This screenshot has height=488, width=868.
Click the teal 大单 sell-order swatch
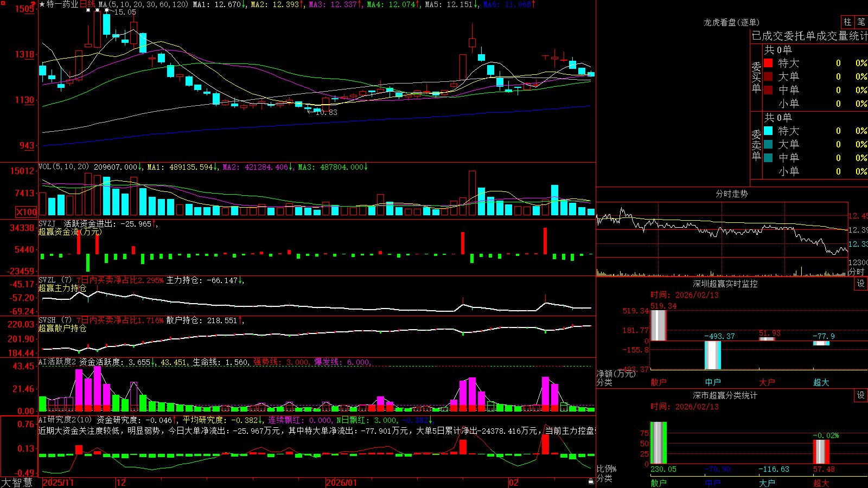(768, 144)
